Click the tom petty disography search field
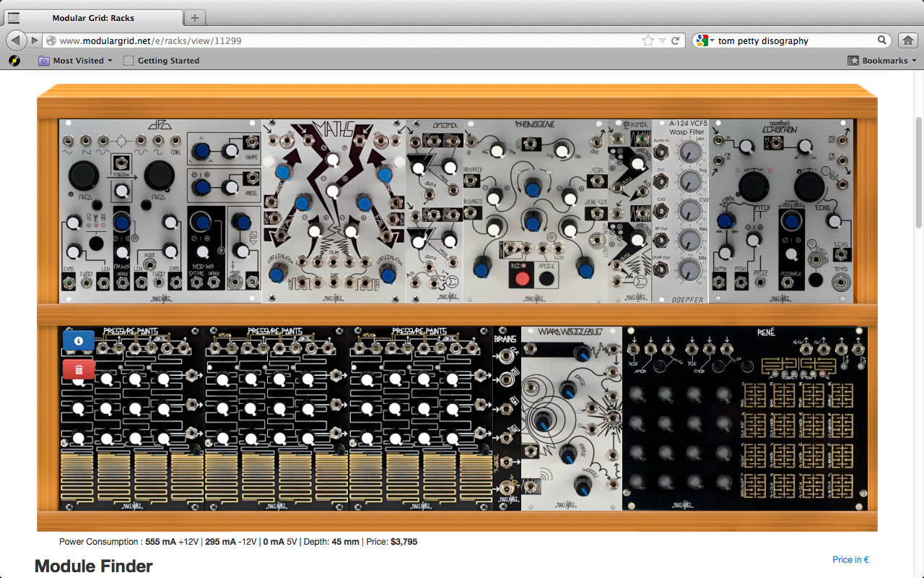 [794, 41]
